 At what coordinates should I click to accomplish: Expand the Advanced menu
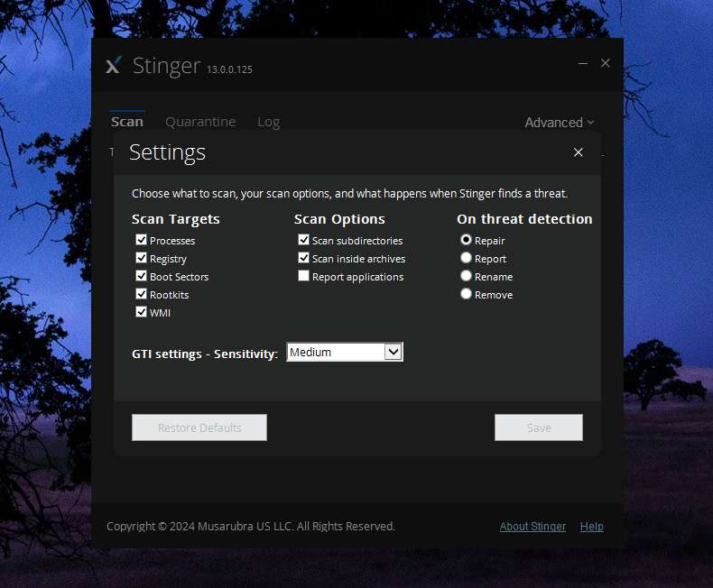pyautogui.click(x=560, y=123)
